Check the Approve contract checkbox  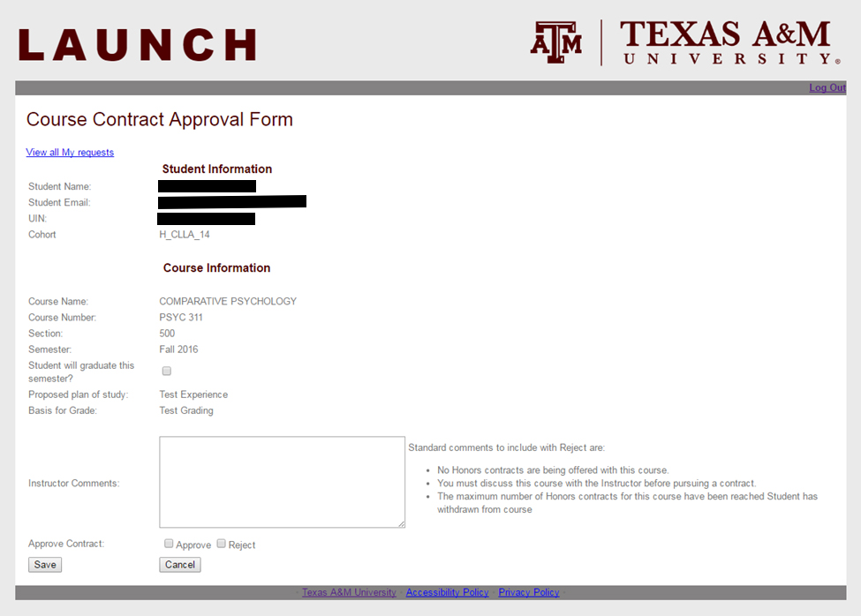coord(169,544)
